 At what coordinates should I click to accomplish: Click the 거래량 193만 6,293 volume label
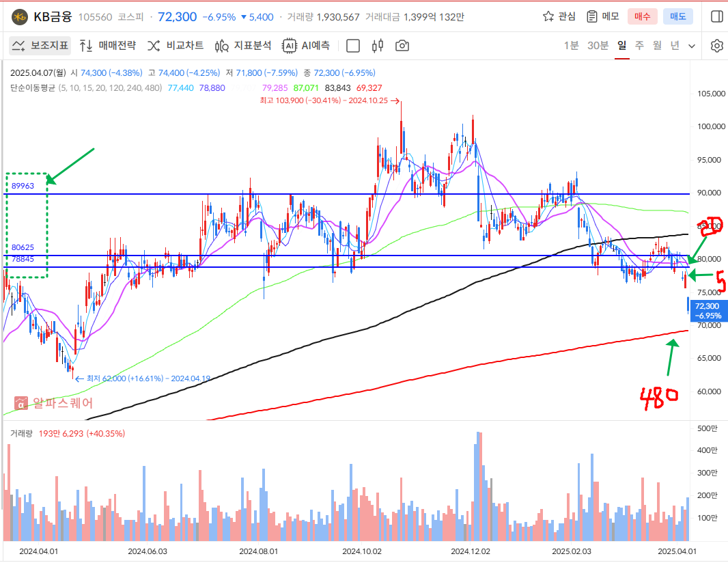(x=68, y=434)
